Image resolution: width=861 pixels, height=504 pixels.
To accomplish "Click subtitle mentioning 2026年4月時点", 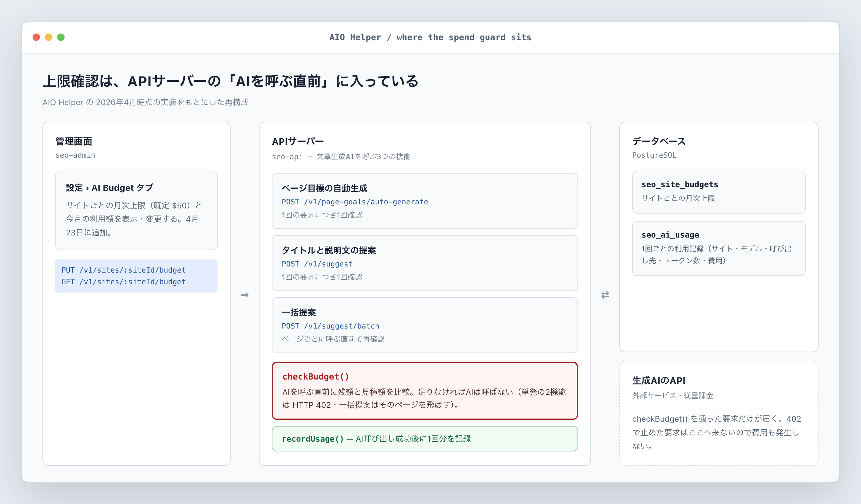I will click(145, 102).
